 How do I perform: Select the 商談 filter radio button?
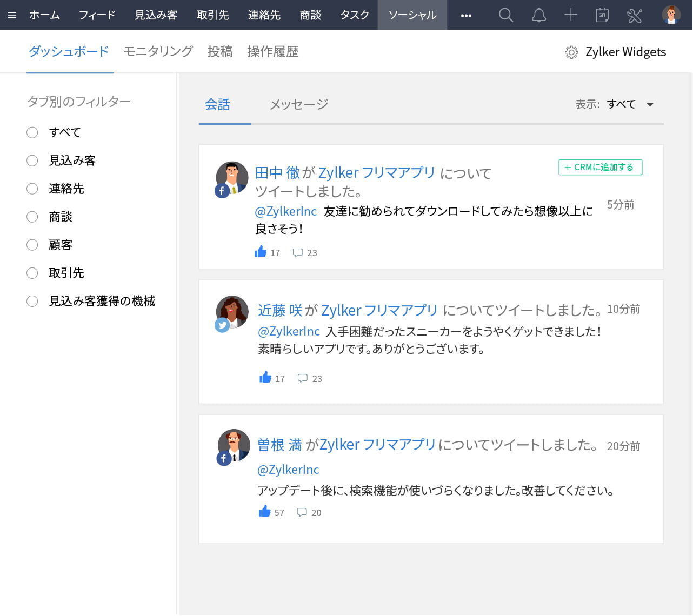point(32,217)
